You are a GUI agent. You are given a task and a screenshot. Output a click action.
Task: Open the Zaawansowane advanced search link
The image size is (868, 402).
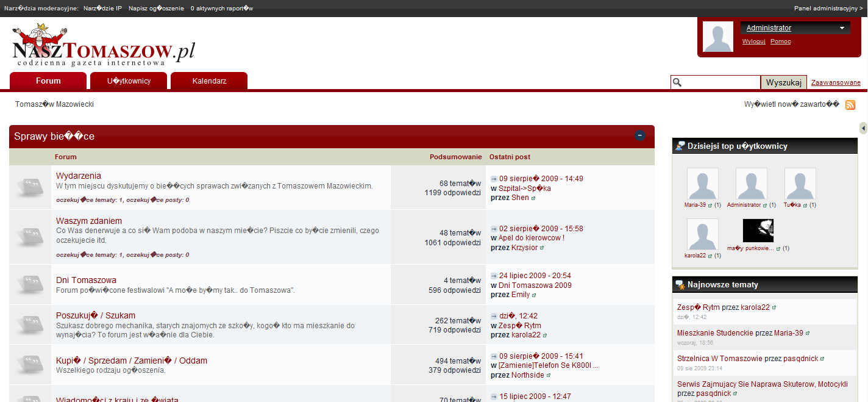pyautogui.click(x=836, y=83)
